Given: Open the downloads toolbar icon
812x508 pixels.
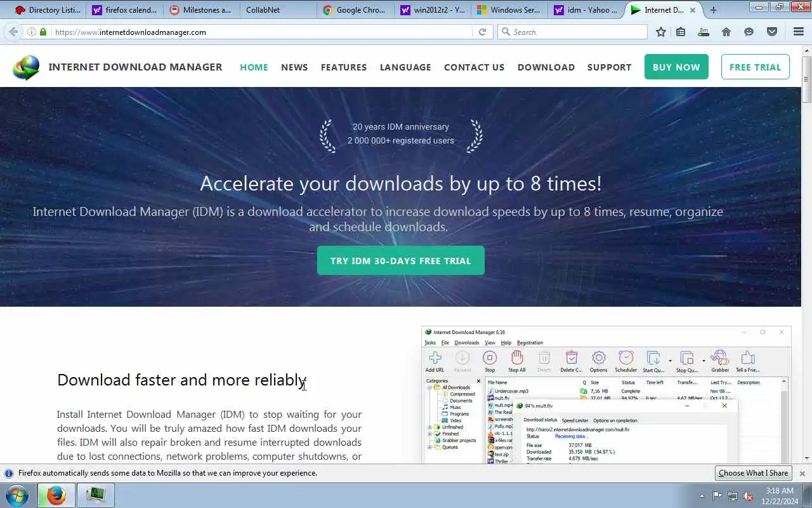Looking at the screenshot, I should pyautogui.click(x=703, y=32).
